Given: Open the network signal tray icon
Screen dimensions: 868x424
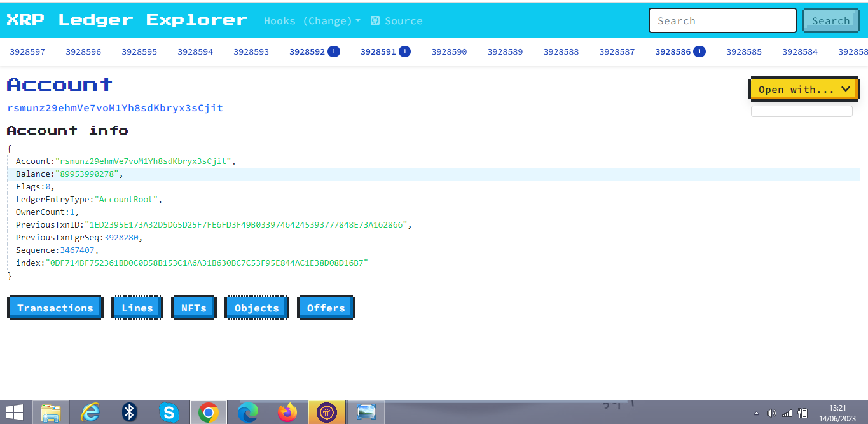Looking at the screenshot, I should pyautogui.click(x=787, y=413).
